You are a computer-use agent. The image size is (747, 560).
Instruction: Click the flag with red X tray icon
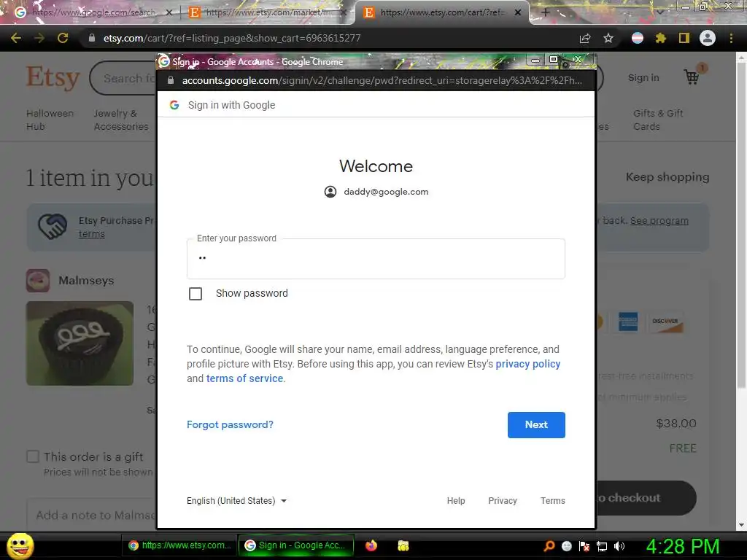click(584, 546)
